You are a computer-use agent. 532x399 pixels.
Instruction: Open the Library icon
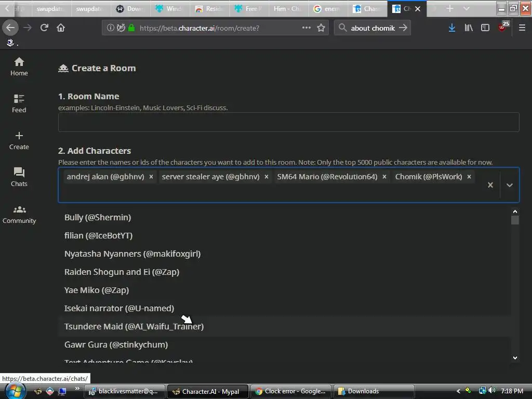pos(469,28)
